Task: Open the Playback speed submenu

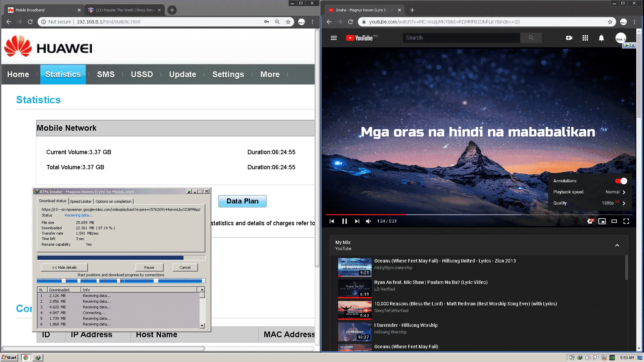Action: (590, 192)
